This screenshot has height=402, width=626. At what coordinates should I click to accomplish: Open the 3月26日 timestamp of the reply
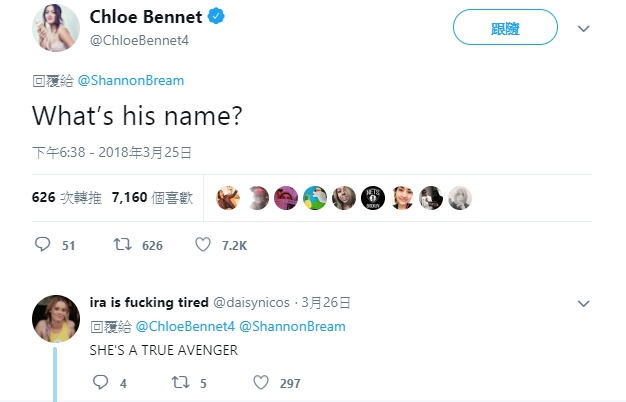[328, 303]
